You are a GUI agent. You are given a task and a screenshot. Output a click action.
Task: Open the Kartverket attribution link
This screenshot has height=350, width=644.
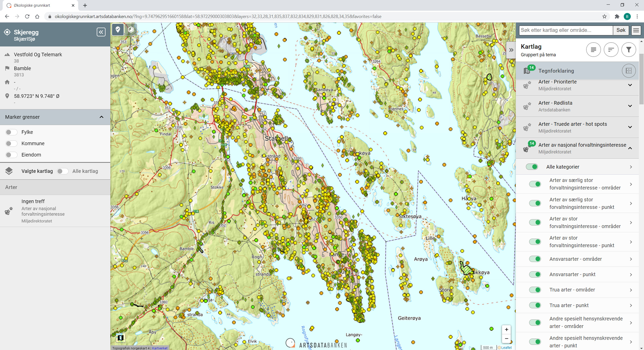tap(160, 348)
